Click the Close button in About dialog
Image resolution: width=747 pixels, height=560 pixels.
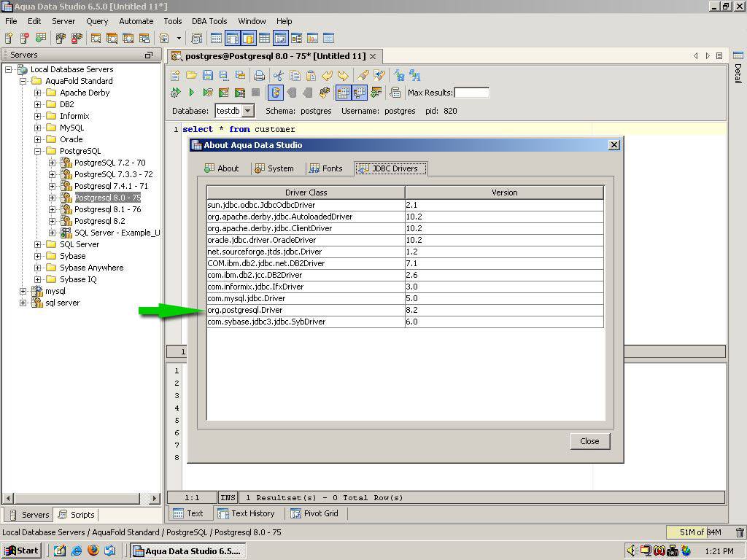tap(589, 441)
